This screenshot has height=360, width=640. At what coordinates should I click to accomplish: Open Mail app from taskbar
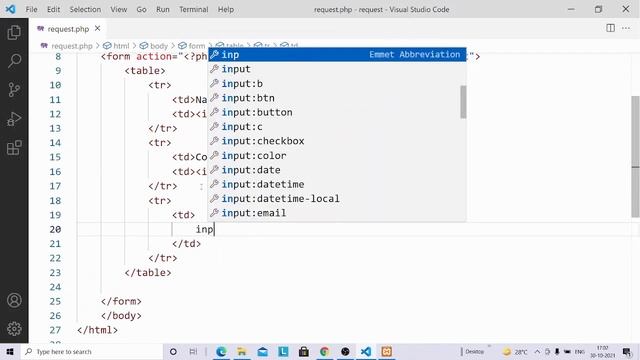pyautogui.click(x=262, y=351)
